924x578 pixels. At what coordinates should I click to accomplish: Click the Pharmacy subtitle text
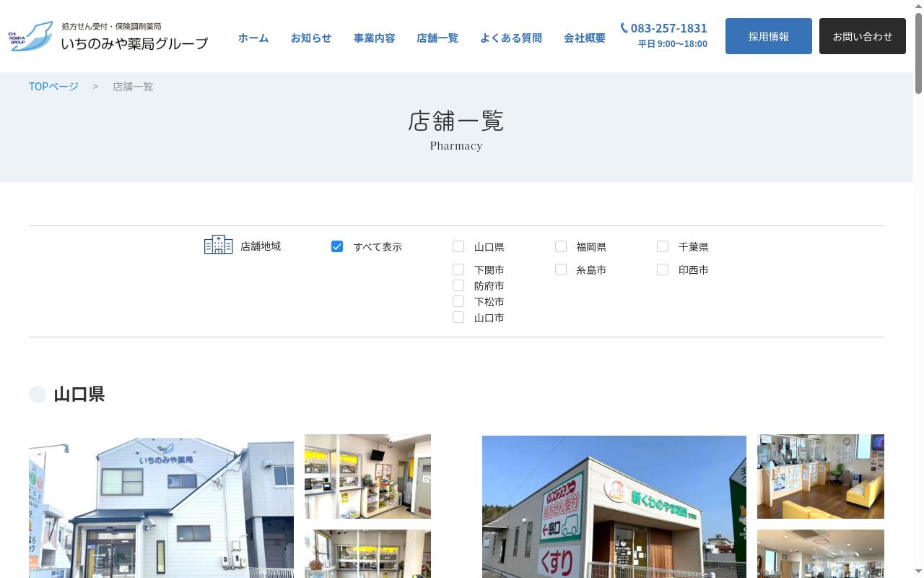[456, 146]
